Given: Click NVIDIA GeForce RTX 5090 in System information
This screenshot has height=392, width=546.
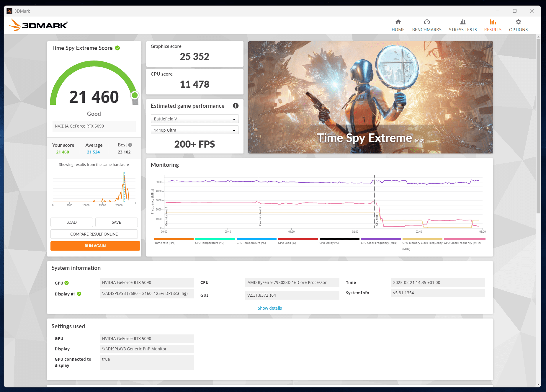Looking at the screenshot, I should tap(147, 282).
